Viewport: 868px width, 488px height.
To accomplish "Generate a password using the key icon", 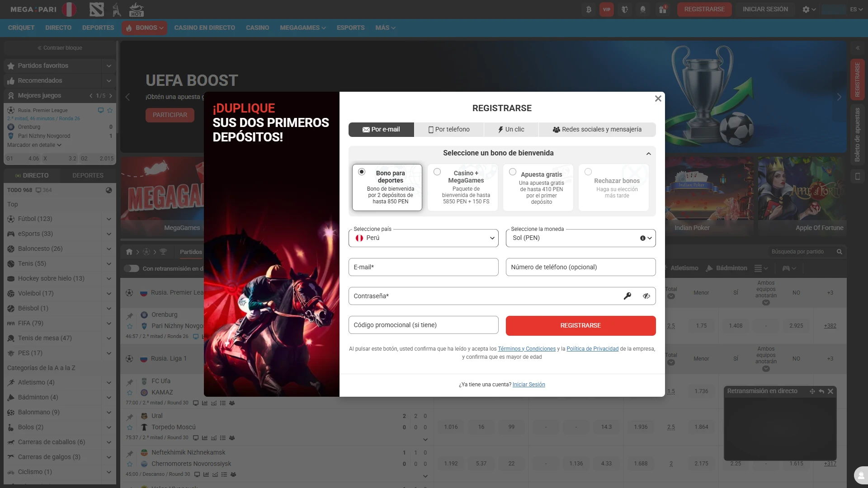I will [x=627, y=296].
